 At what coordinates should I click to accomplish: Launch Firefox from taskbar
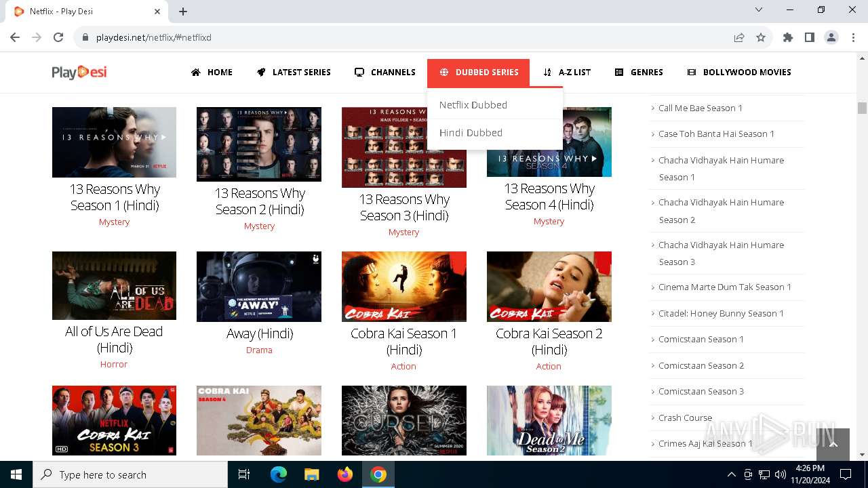(x=345, y=474)
